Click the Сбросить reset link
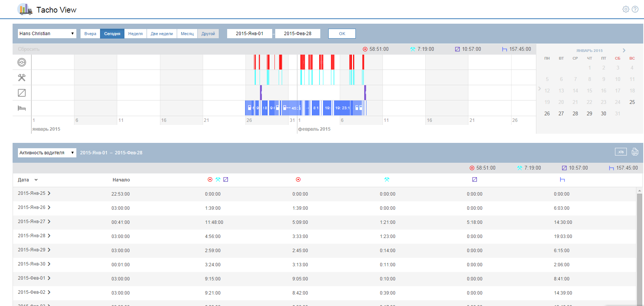644x306 pixels. tap(29, 49)
